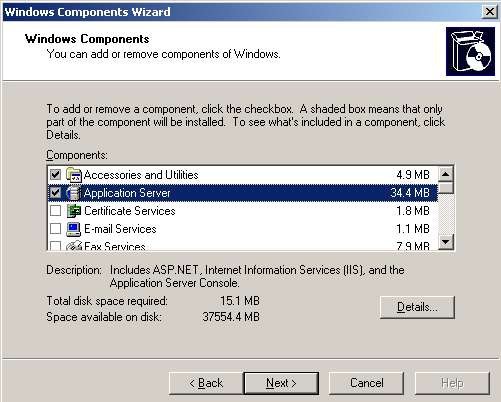Proceed with the Next button

click(281, 383)
